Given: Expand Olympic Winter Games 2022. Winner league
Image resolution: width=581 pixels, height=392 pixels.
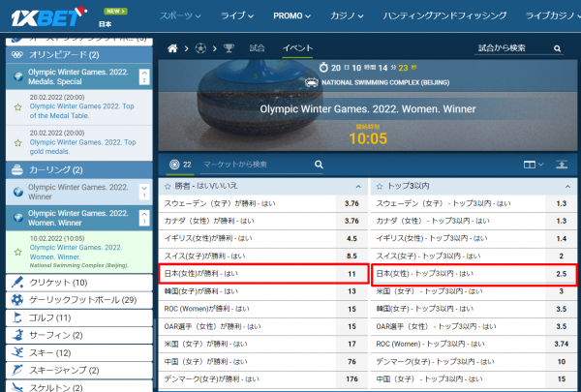Looking at the screenshot, I should pos(144,192).
